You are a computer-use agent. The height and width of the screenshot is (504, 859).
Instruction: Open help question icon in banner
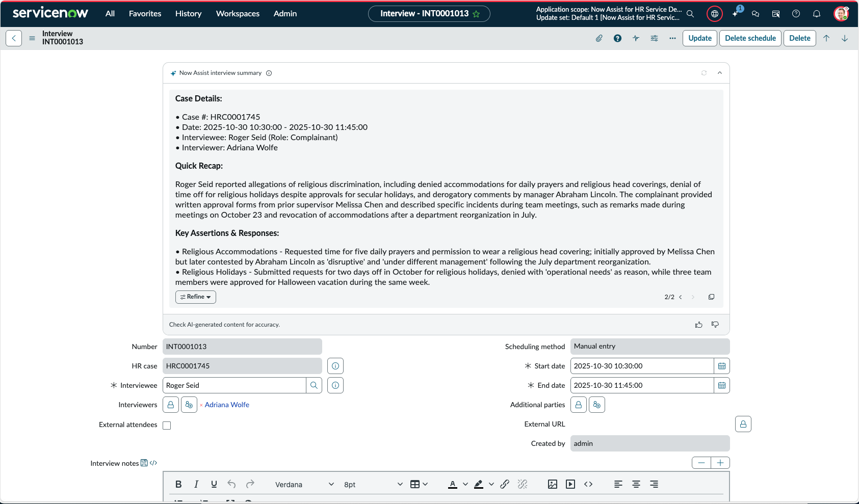(796, 14)
